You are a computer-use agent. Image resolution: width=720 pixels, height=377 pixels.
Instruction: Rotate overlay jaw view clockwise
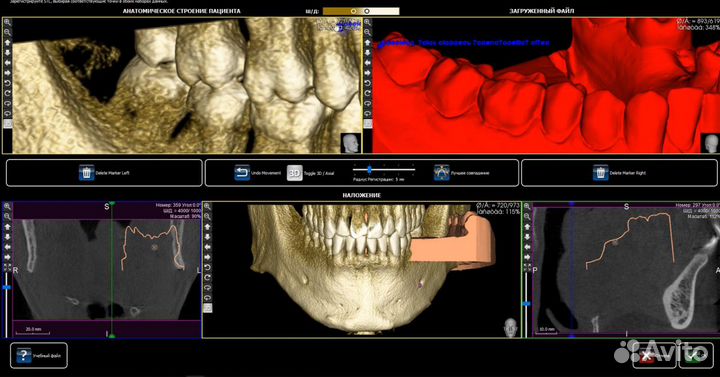coord(208,277)
